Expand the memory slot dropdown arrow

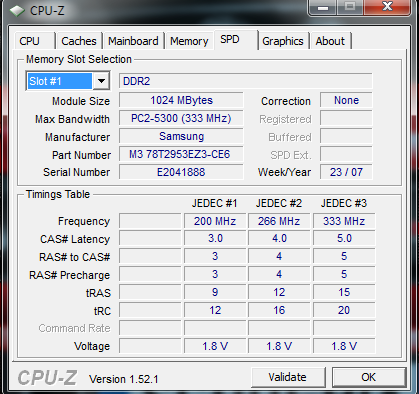pos(101,81)
